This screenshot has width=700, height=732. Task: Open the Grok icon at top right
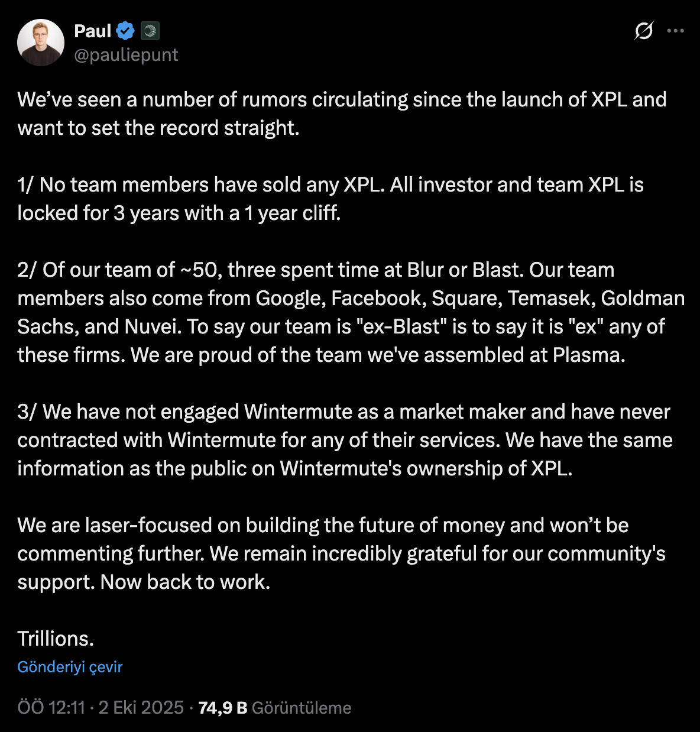[x=643, y=31]
